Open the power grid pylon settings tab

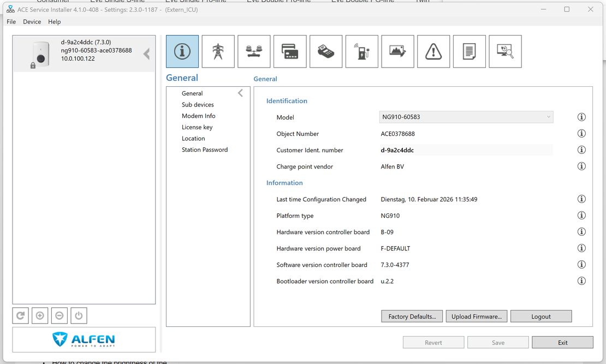[218, 51]
